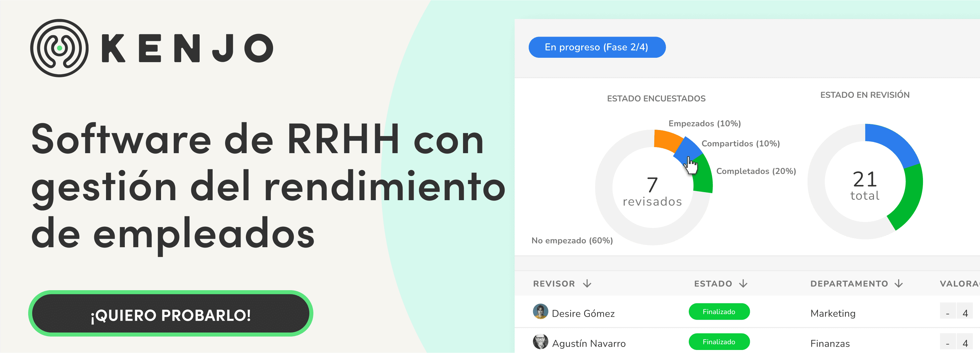
Task: Select the Desire Gómez name
Action: coord(583,313)
